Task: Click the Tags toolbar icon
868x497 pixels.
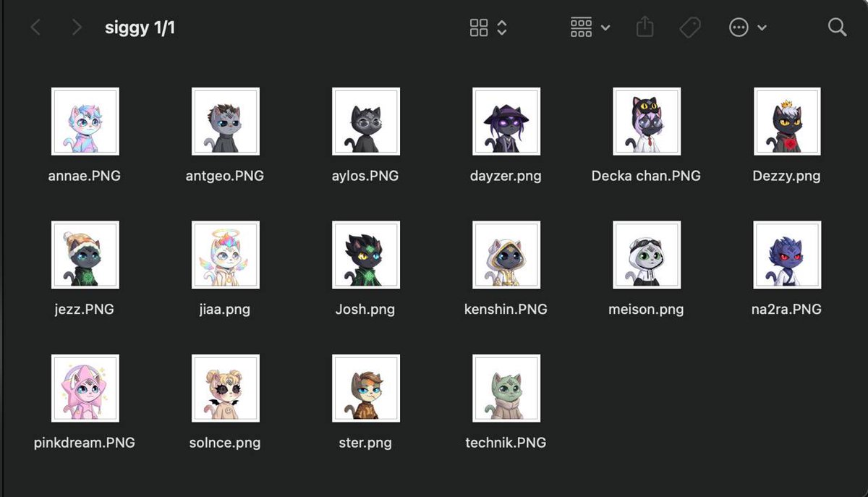Action: (x=690, y=28)
